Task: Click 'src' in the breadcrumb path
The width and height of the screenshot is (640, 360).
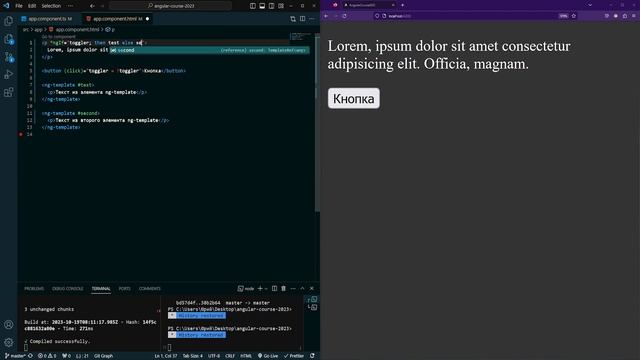Action: click(x=25, y=29)
